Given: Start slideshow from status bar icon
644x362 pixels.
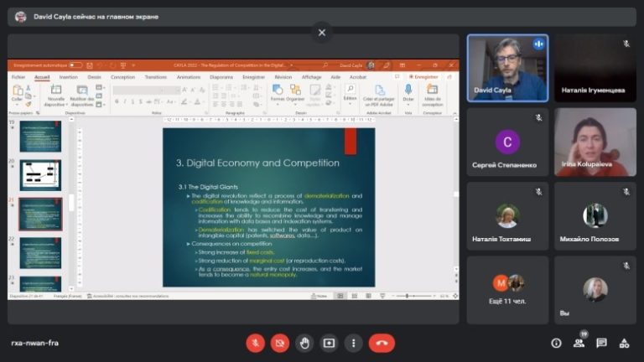Looking at the screenshot, I should pyautogui.click(x=382, y=296).
